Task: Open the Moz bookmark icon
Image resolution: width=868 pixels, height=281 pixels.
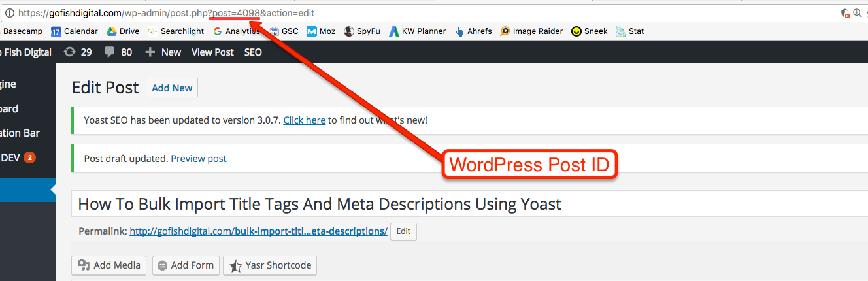Action: pyautogui.click(x=312, y=31)
